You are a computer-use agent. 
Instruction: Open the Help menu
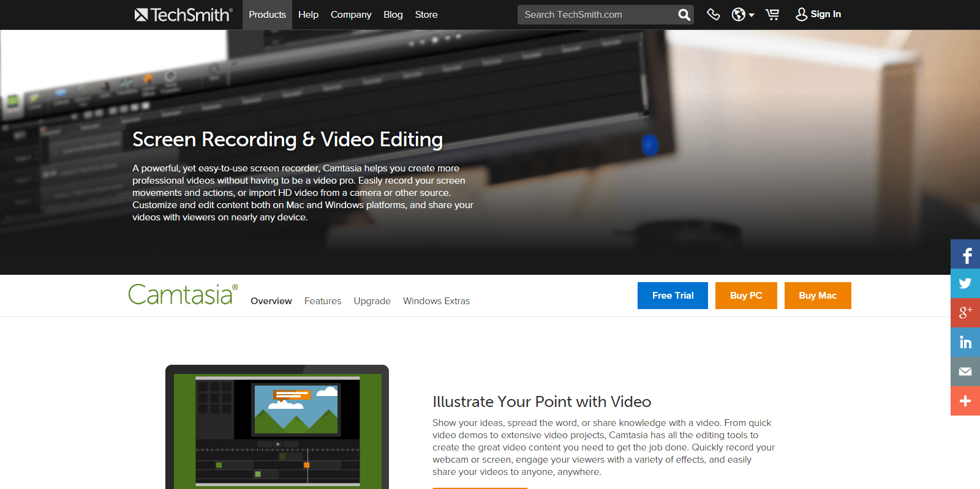[308, 15]
